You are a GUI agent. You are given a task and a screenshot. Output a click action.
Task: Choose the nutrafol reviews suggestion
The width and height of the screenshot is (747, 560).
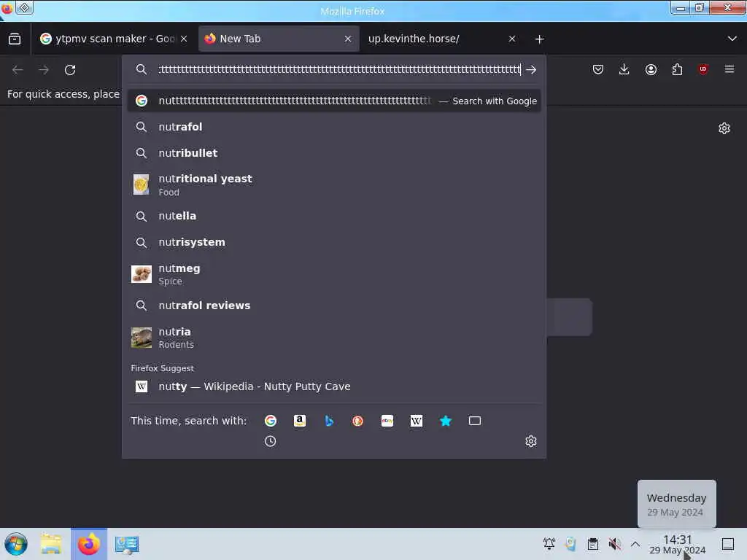point(334,306)
